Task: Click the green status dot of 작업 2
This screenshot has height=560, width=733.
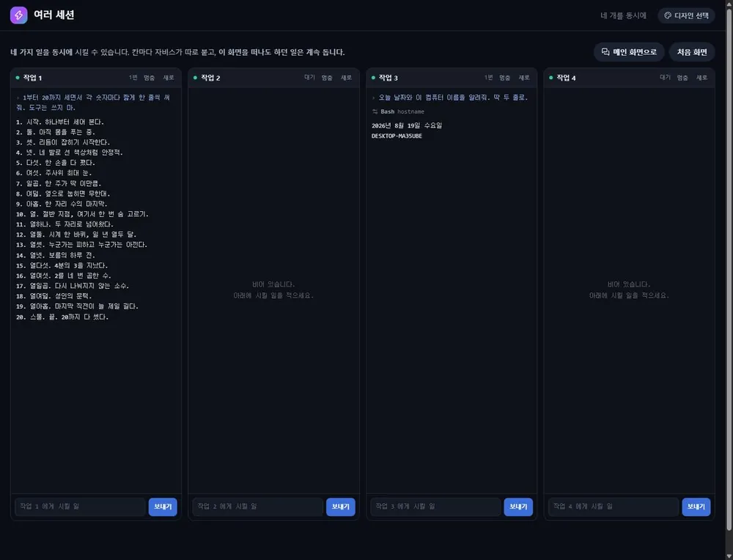Action: coord(196,78)
